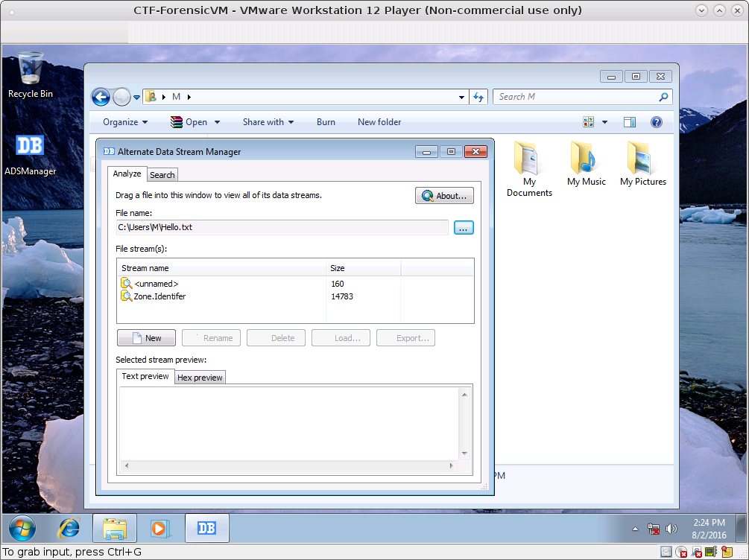Click ADSManager DB taskbar icon
749x560 pixels.
pyautogui.click(x=207, y=529)
